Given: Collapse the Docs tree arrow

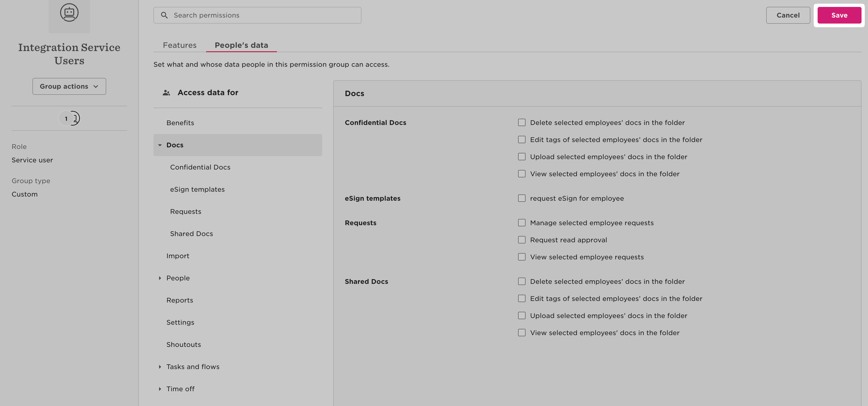Looking at the screenshot, I should 160,145.
